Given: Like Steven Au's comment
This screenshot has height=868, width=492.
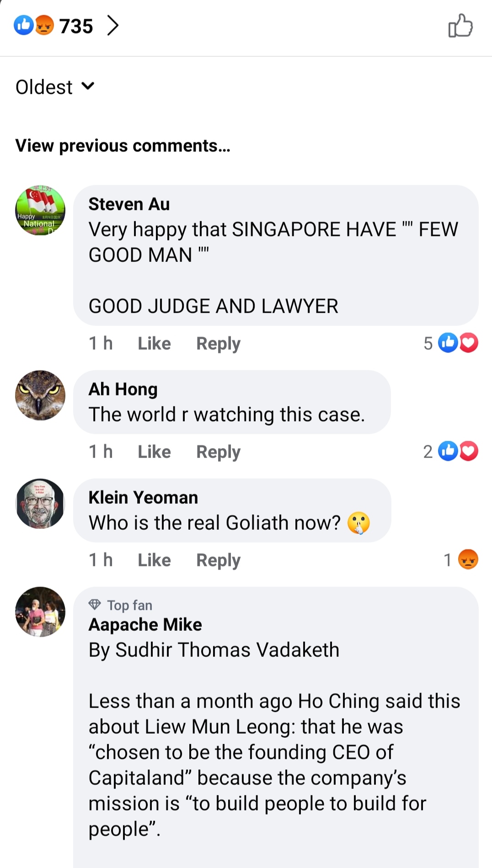Looking at the screenshot, I should coord(154,343).
